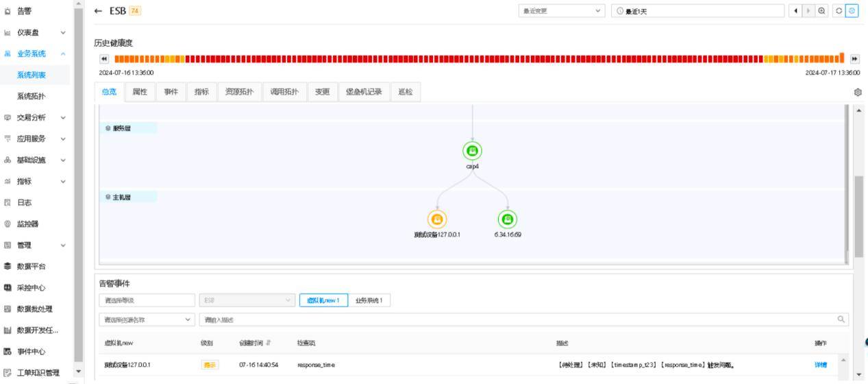Select the cap4 service node
This screenshot has width=868, height=384.
pos(472,150)
